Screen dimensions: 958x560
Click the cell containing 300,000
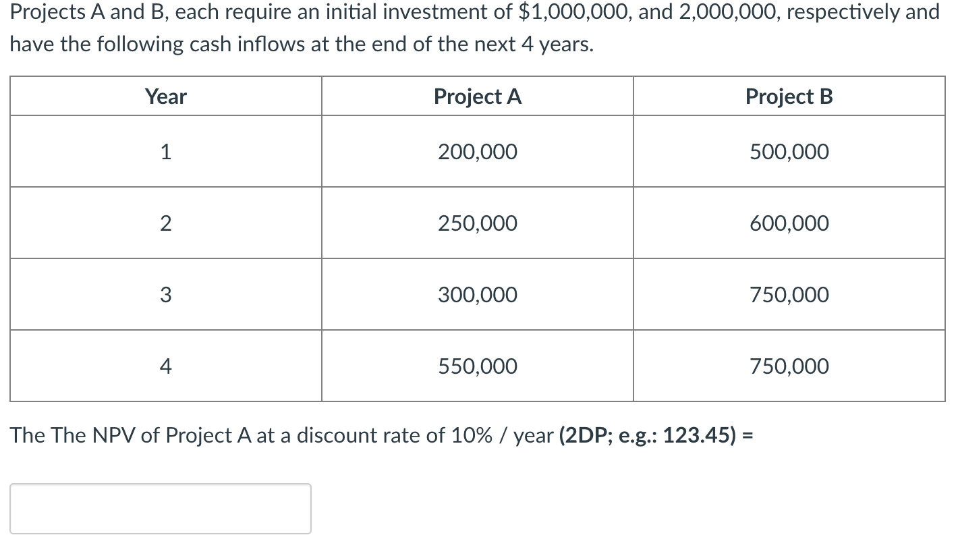pos(477,294)
